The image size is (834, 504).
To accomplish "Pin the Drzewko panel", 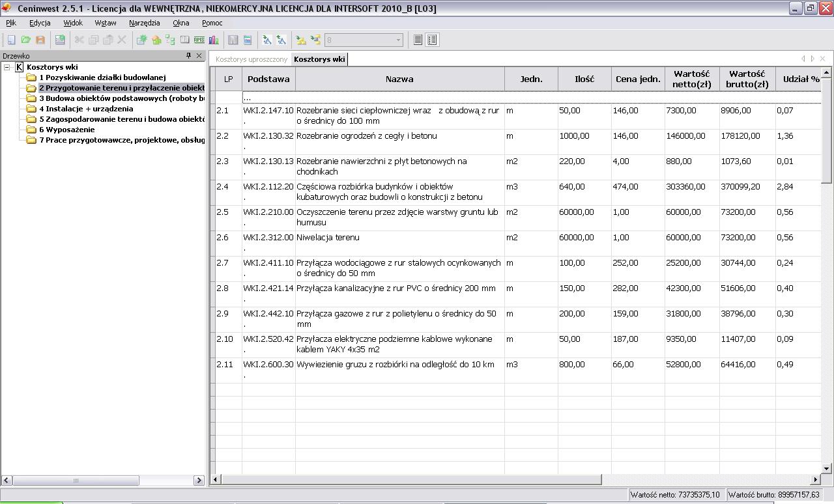I will pyautogui.click(x=189, y=56).
